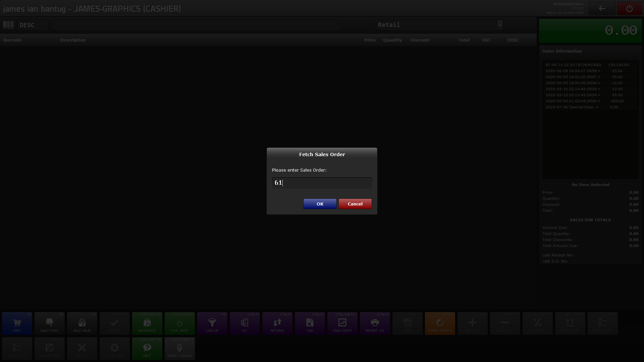Open Quick Picks panel
Viewport: 644px width, 362px height.
(x=50, y=323)
